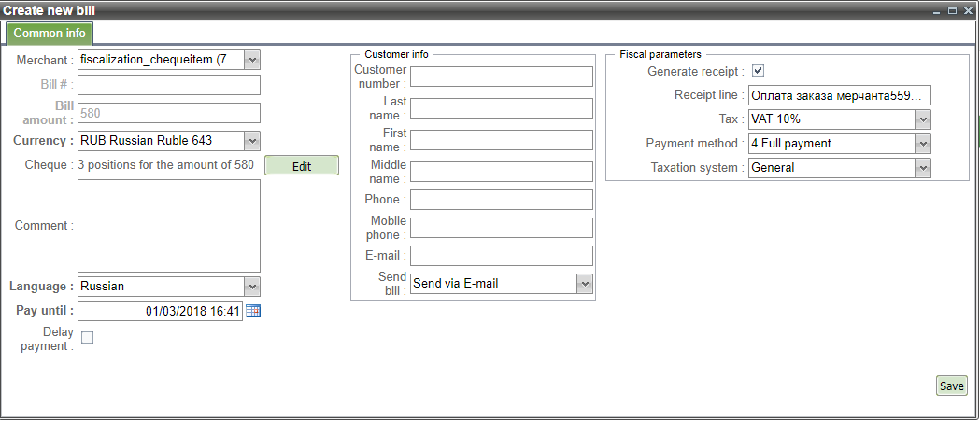Maximize the Create new bill window
The image size is (980, 421).
point(953,10)
